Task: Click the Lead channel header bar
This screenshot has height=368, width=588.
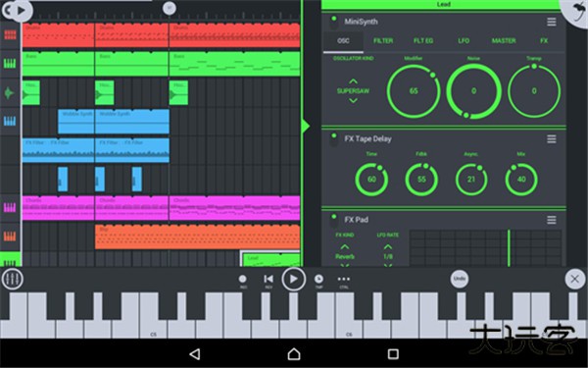Action: [x=444, y=5]
